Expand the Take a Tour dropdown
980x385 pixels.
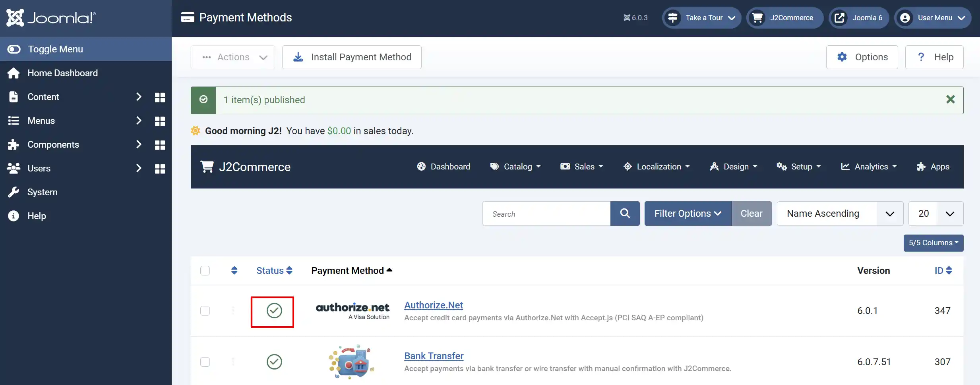[702, 18]
